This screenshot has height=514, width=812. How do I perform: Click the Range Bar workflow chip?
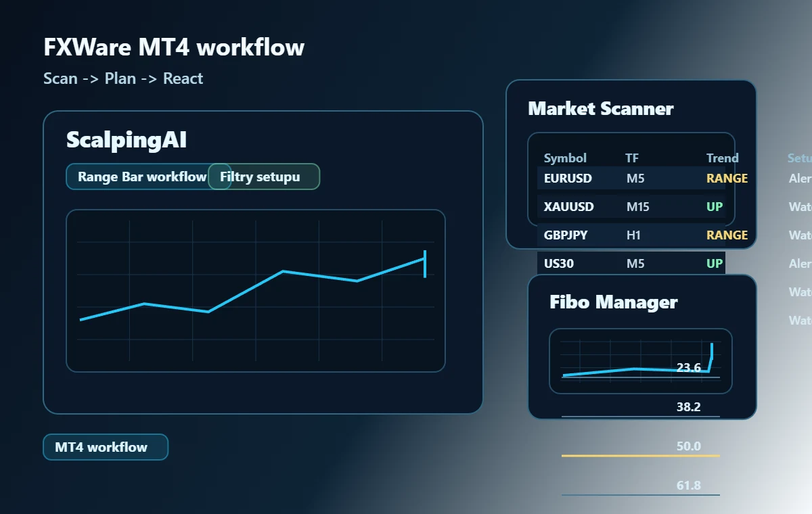click(x=149, y=177)
